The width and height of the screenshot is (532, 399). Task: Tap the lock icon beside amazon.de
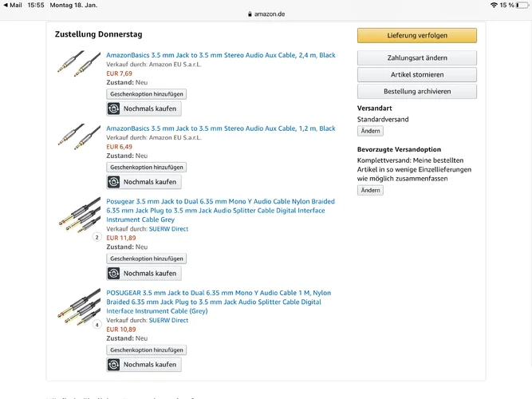click(250, 14)
